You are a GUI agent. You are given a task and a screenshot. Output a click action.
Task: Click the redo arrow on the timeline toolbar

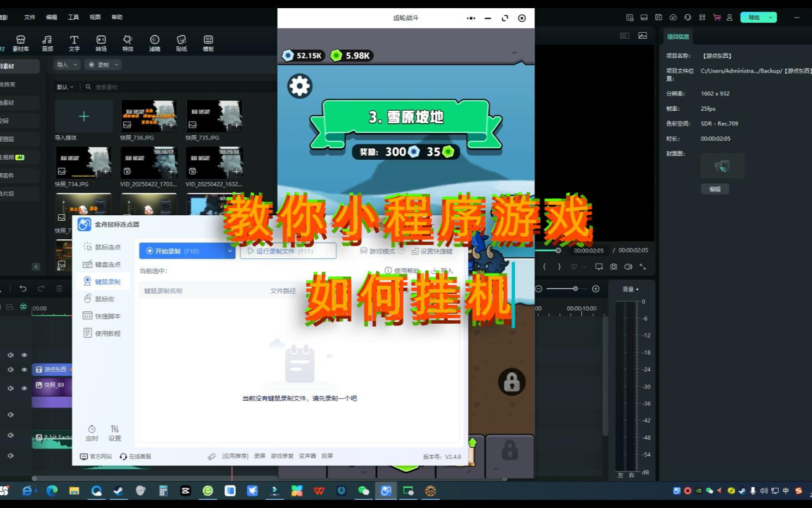(41, 288)
